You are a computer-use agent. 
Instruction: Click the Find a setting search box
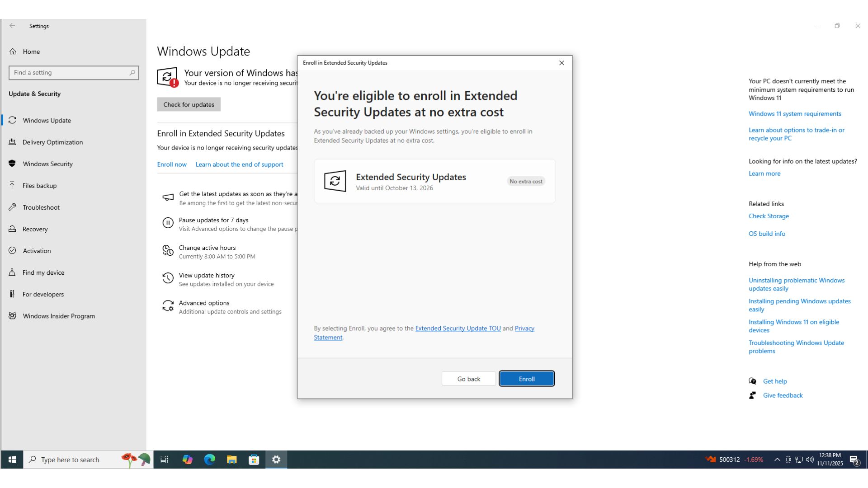(x=74, y=72)
